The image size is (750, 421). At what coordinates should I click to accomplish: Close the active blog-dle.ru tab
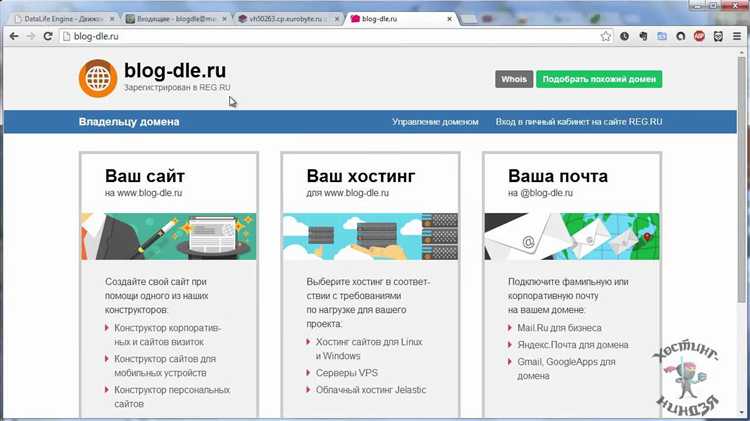pyautogui.click(x=449, y=19)
